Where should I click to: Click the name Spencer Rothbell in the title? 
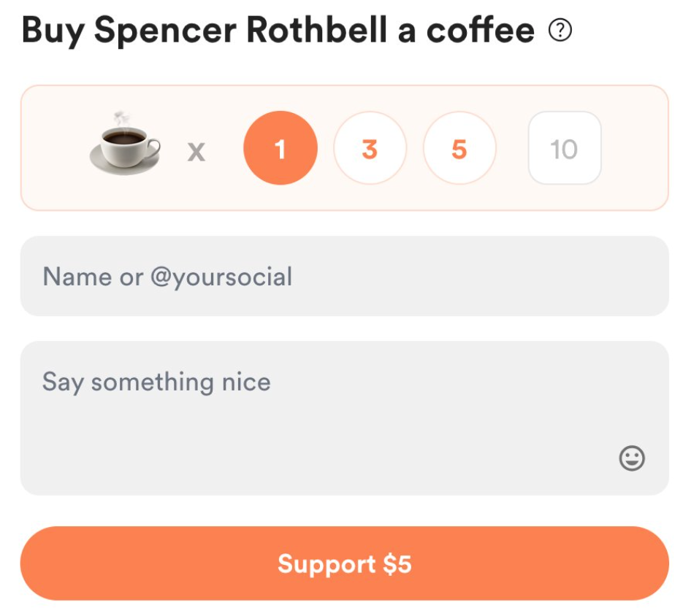240,30
